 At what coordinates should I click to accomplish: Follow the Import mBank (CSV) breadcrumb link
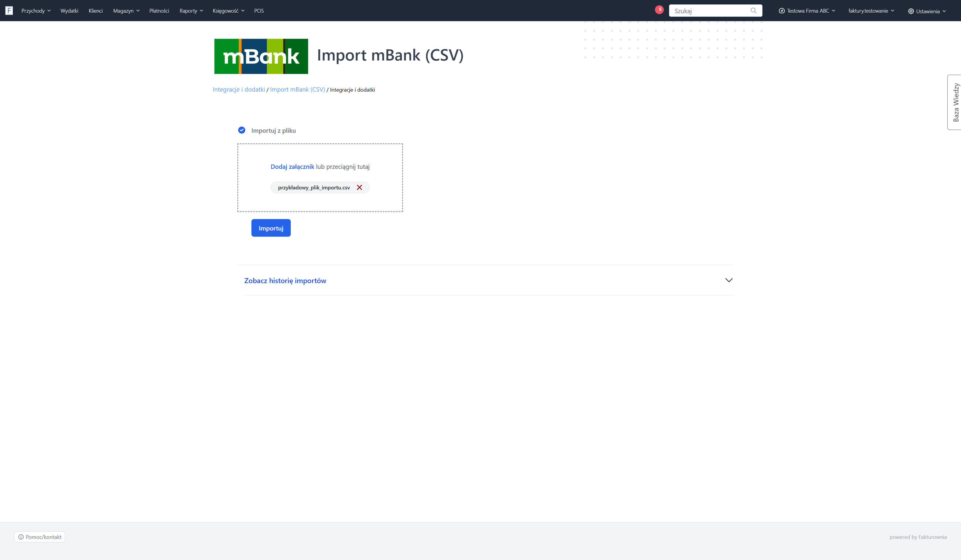click(x=298, y=90)
